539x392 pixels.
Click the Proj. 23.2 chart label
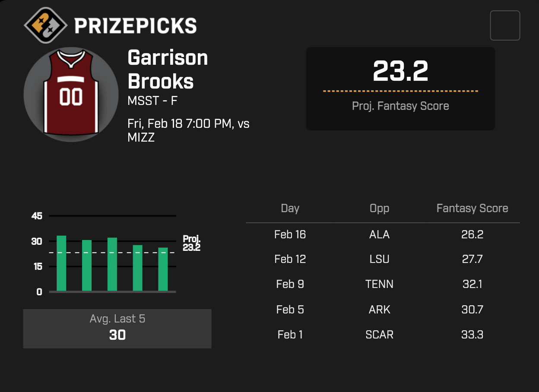click(191, 243)
